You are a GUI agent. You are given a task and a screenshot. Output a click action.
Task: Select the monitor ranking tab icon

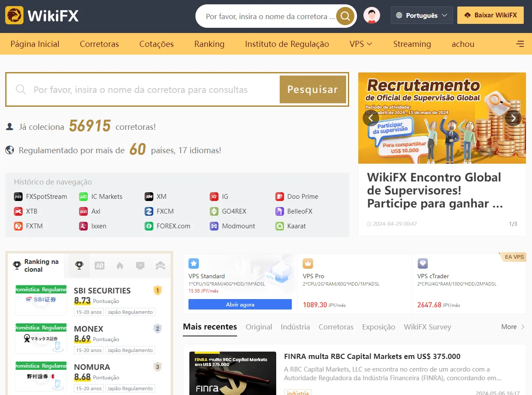tap(140, 266)
